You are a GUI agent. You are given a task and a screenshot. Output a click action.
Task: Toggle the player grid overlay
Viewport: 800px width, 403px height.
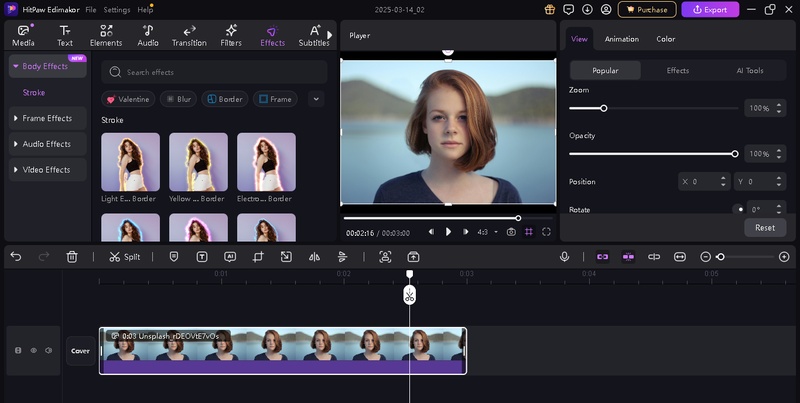529,232
